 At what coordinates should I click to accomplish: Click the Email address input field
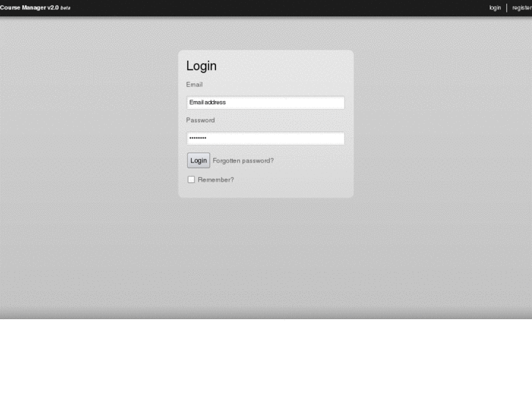click(x=266, y=102)
